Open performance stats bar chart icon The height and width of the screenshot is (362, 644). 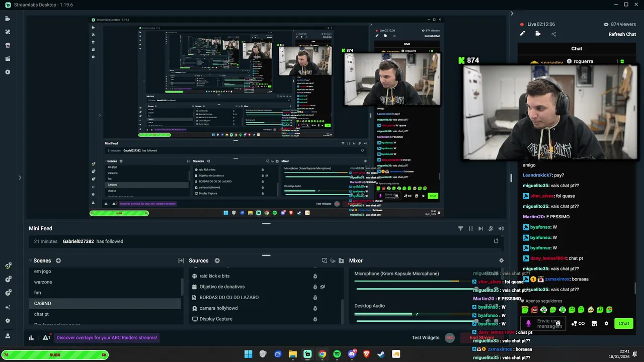coord(31,337)
